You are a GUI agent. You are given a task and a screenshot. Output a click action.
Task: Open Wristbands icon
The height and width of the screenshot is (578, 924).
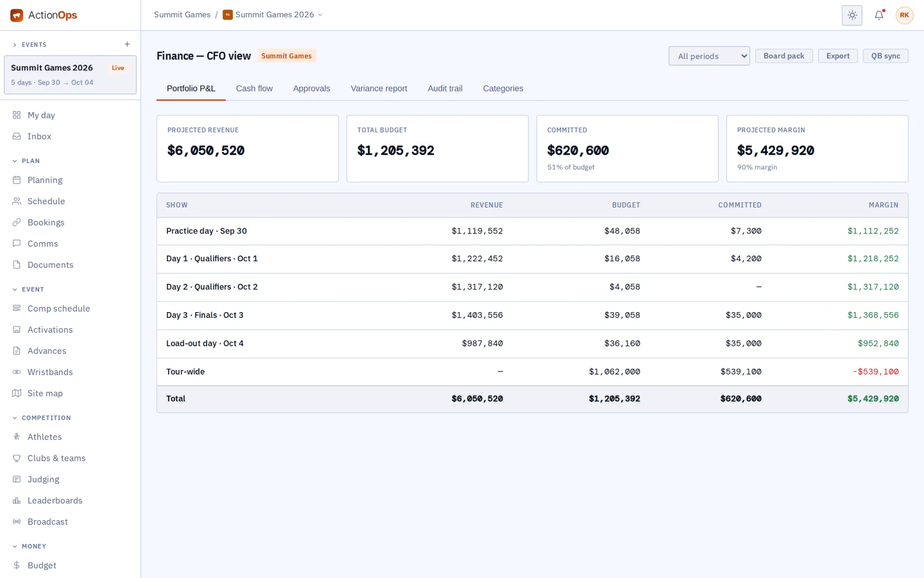click(17, 372)
